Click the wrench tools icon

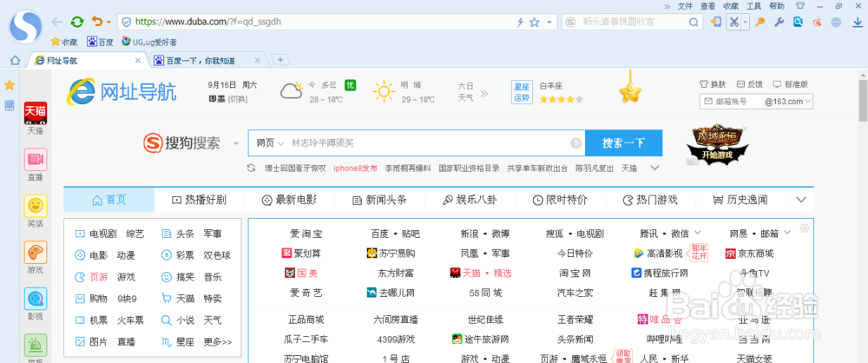[779, 23]
